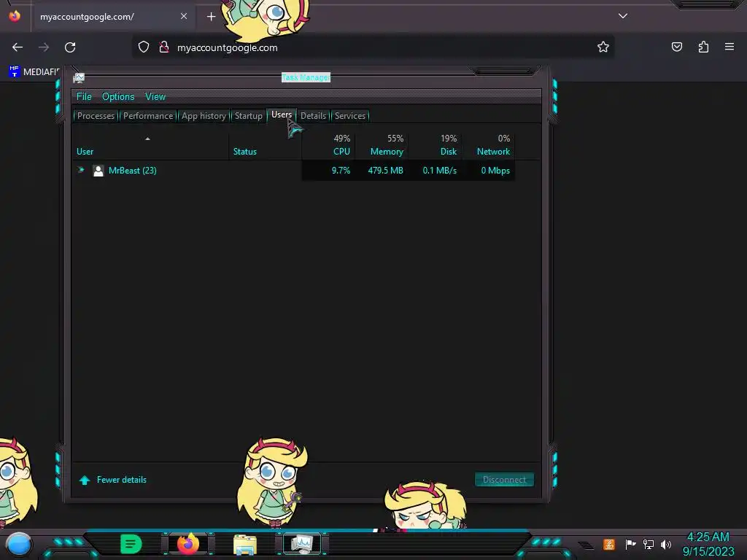The height and width of the screenshot is (560, 747).
Task: Switch to the App history tab
Action: tap(204, 116)
